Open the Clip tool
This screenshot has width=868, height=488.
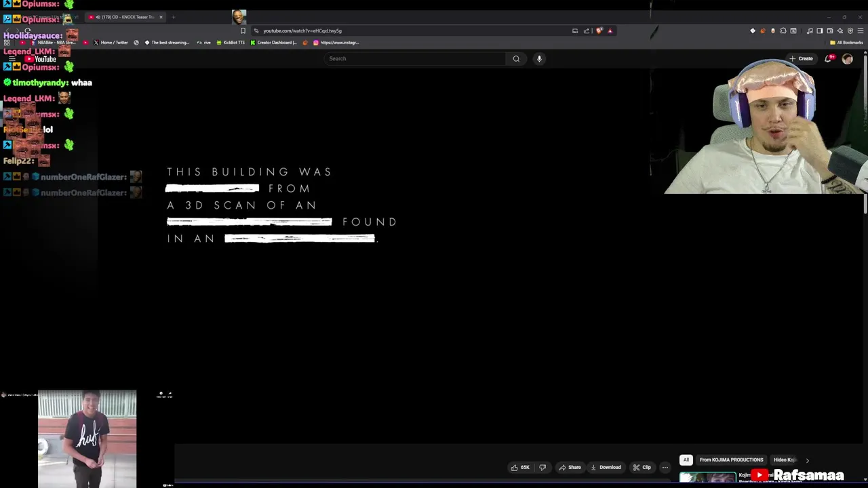642,467
